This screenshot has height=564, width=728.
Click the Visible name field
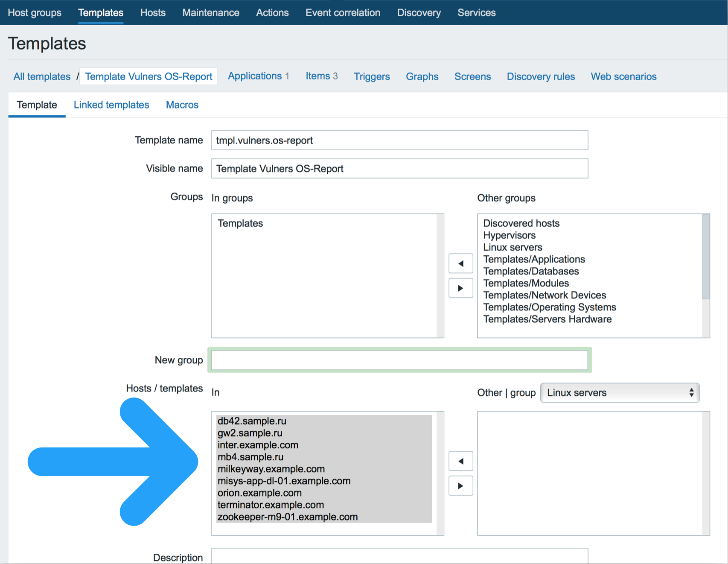(399, 168)
